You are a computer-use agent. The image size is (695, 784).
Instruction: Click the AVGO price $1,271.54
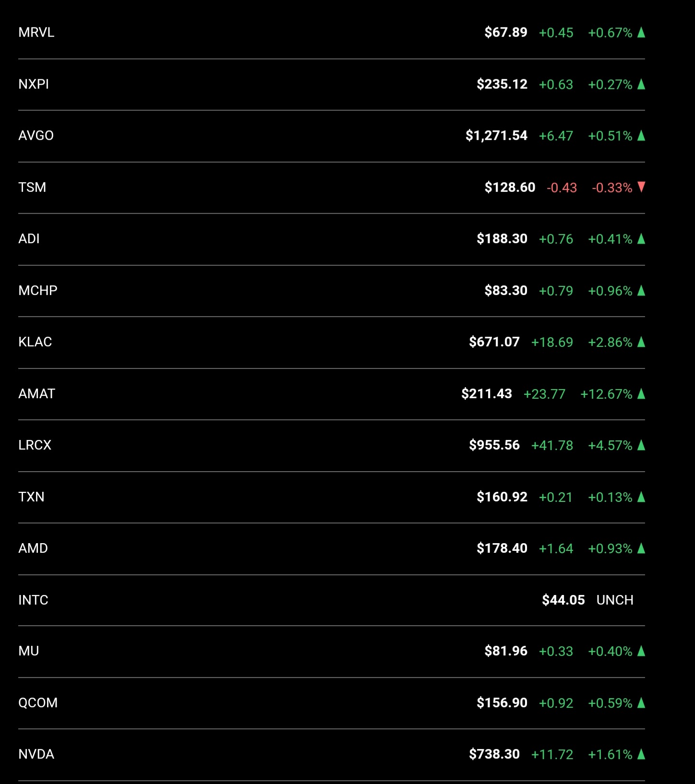[x=496, y=136]
